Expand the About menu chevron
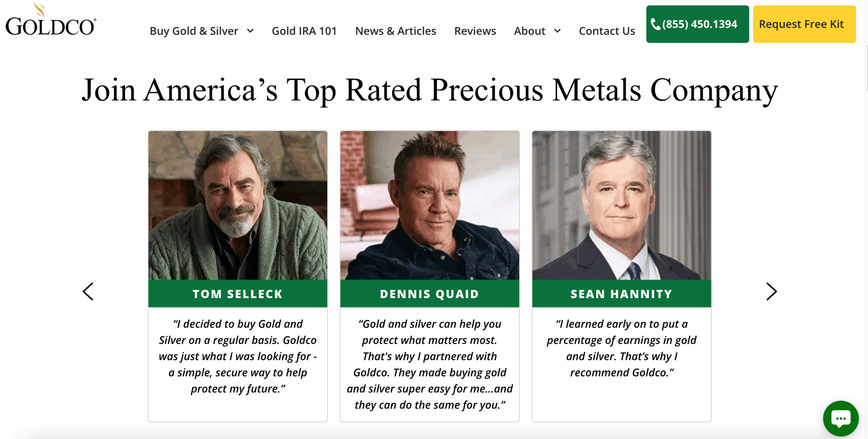 [x=557, y=31]
